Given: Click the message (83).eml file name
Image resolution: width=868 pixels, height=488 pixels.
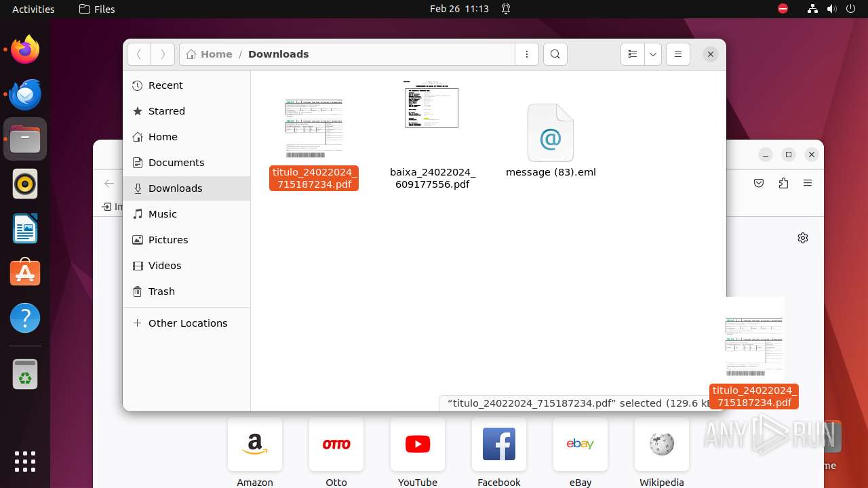Looking at the screenshot, I should pos(551,172).
